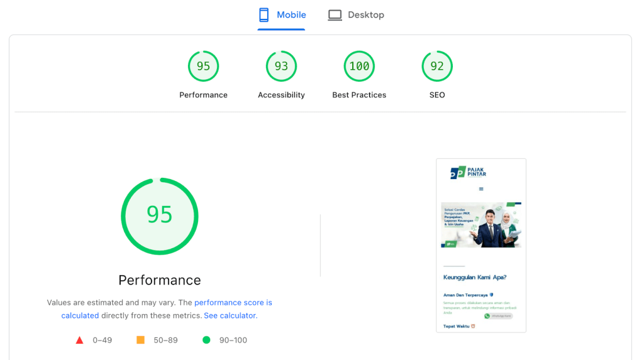
Task: Click the SEO 92 score gauge
Action: click(437, 66)
